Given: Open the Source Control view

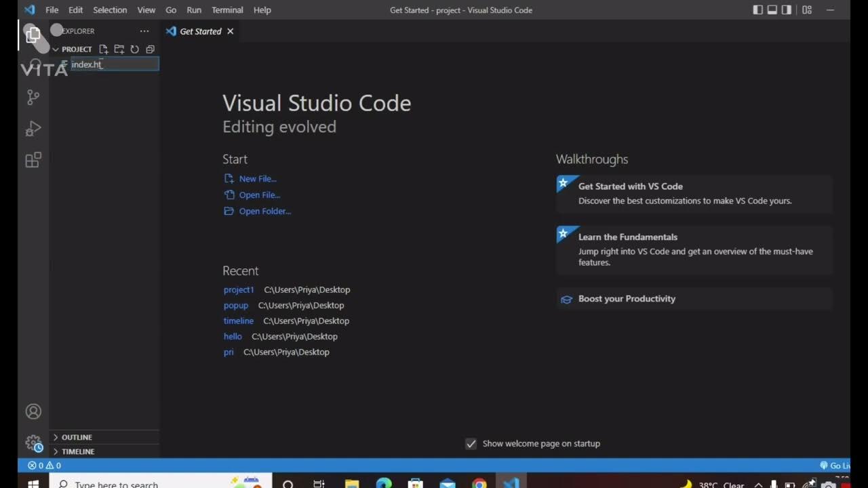Looking at the screenshot, I should pos(33,98).
